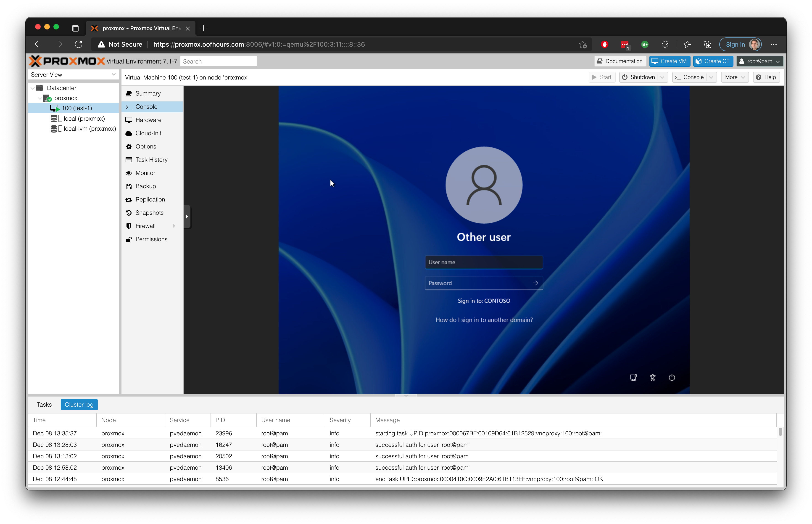Viewport: 812px width, 524px height.
Task: Open the More dropdown menu
Action: click(x=735, y=77)
